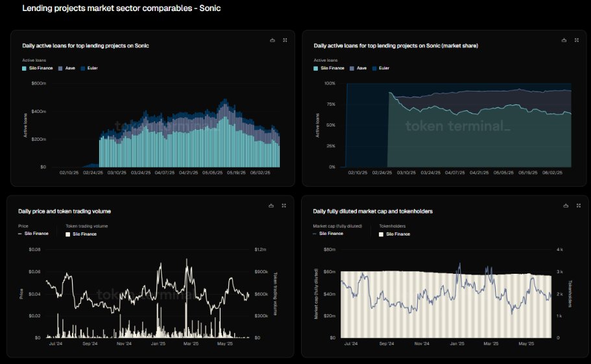The width and height of the screenshot is (591, 364).
Task: Click the '$1.2m' trading volume axis label
Action: coord(260,249)
